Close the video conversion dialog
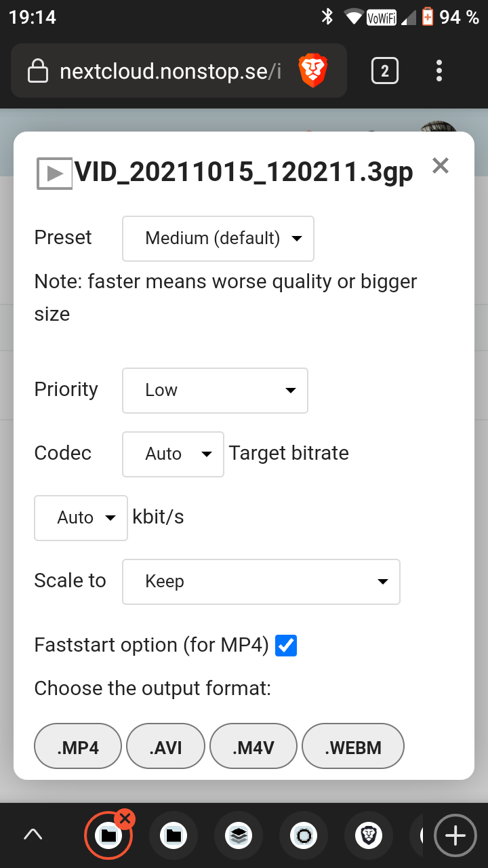 [441, 165]
